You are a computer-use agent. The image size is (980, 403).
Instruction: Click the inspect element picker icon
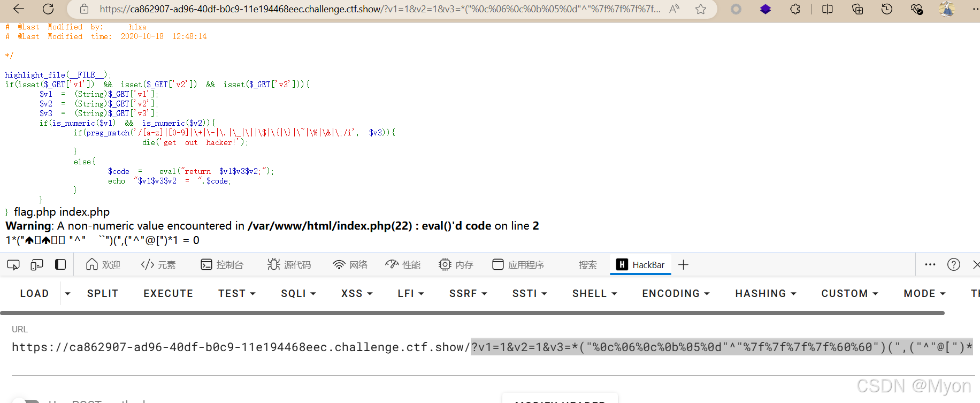pyautogui.click(x=13, y=265)
